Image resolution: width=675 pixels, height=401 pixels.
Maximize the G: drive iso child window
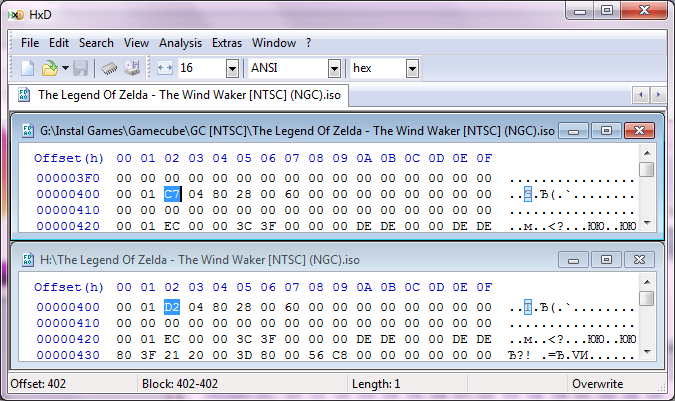click(x=605, y=131)
